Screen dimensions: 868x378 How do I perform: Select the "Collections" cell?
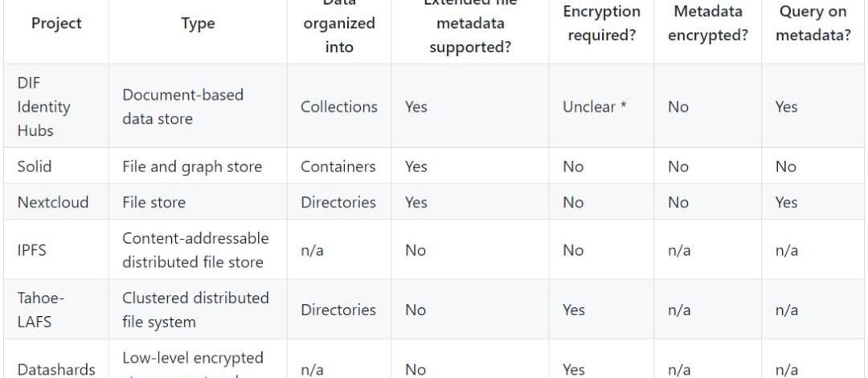(338, 106)
